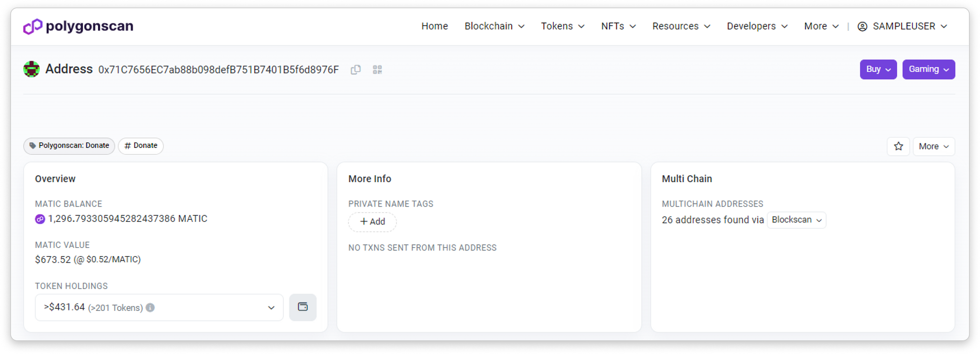Expand the More options dropdown beside star
This screenshot has height=354, width=980.
click(x=933, y=146)
